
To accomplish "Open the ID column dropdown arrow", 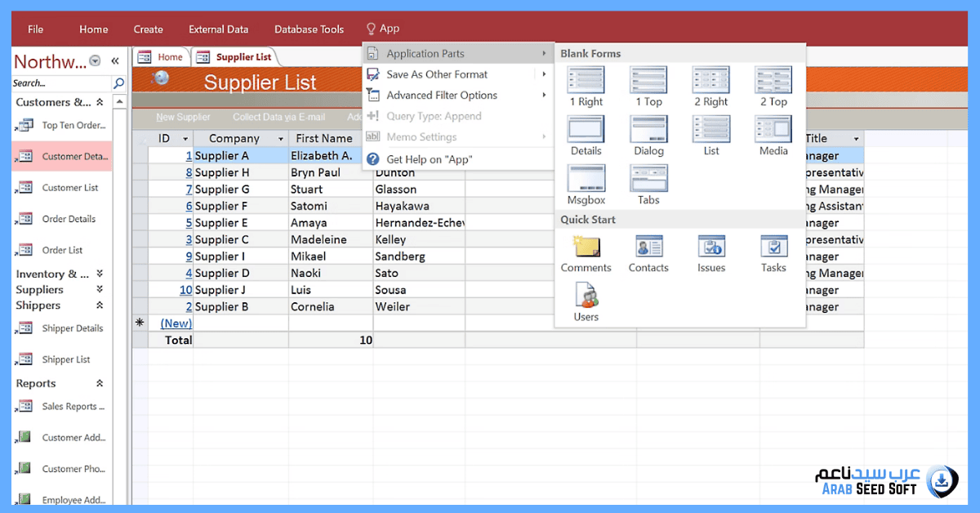I will (185, 139).
